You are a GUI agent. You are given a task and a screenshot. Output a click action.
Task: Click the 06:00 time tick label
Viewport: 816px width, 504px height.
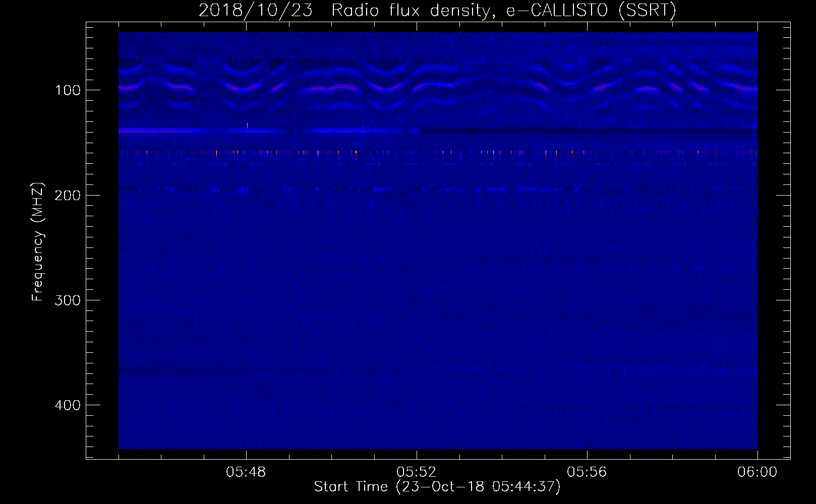[757, 472]
